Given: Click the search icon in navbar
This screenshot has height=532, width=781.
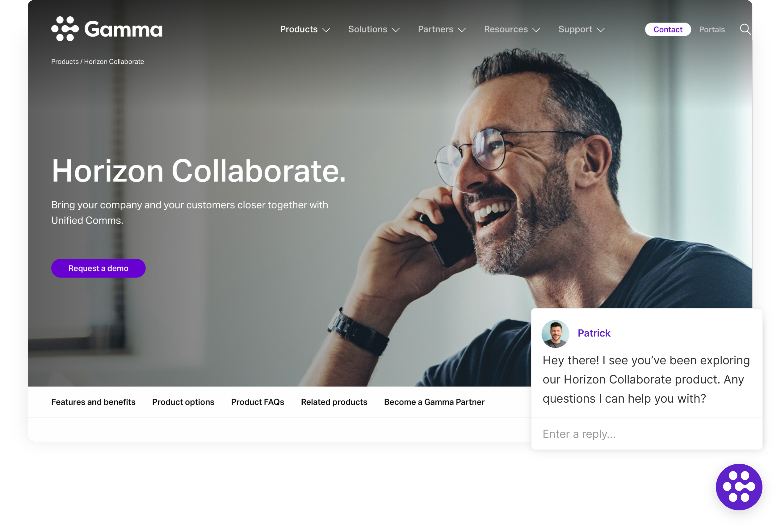Looking at the screenshot, I should coord(745,29).
